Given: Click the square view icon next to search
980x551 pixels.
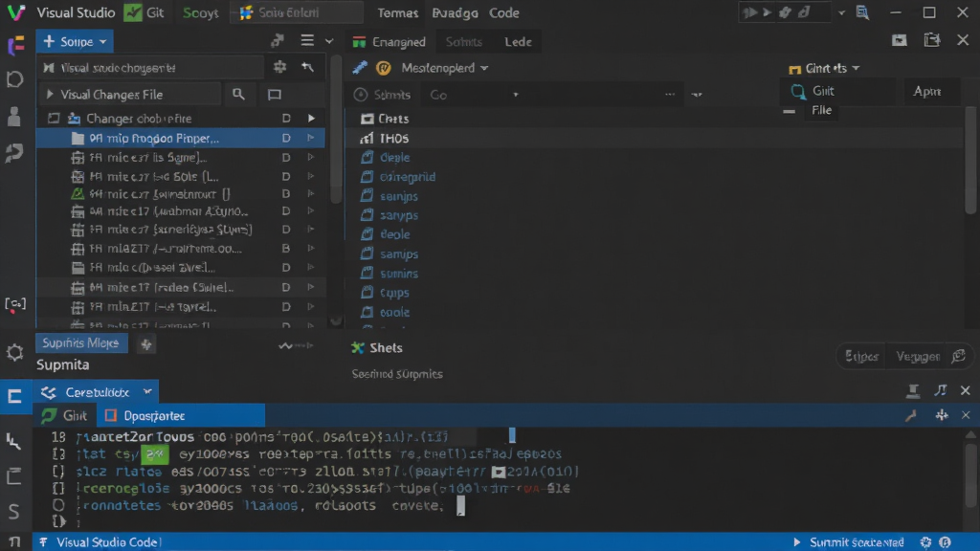Looking at the screenshot, I should pos(275,95).
